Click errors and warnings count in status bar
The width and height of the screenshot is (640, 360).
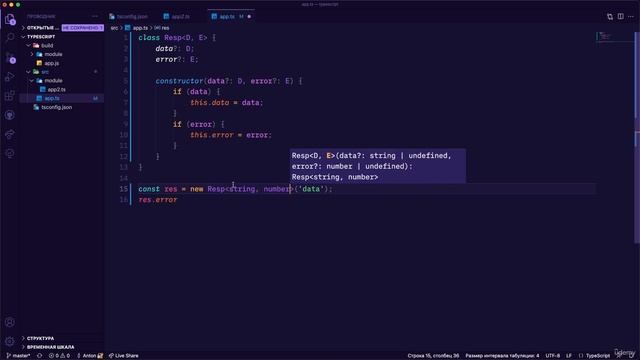59,356
